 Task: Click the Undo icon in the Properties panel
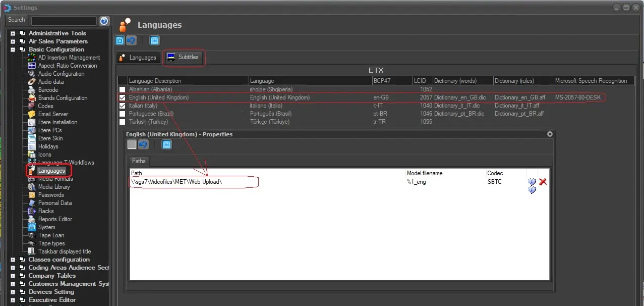point(143,145)
